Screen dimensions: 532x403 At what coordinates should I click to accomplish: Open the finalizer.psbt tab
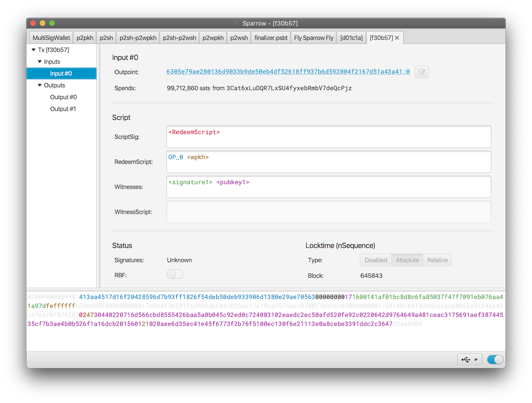pyautogui.click(x=270, y=37)
